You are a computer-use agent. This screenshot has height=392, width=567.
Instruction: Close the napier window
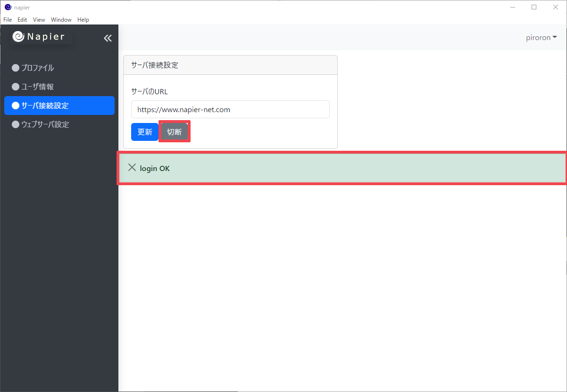pyautogui.click(x=556, y=7)
